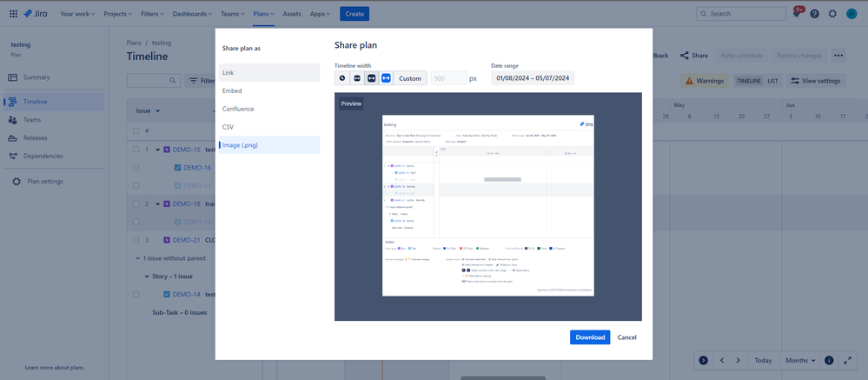
Task: Choose the medium timeline width icon
Action: pyautogui.click(x=357, y=78)
